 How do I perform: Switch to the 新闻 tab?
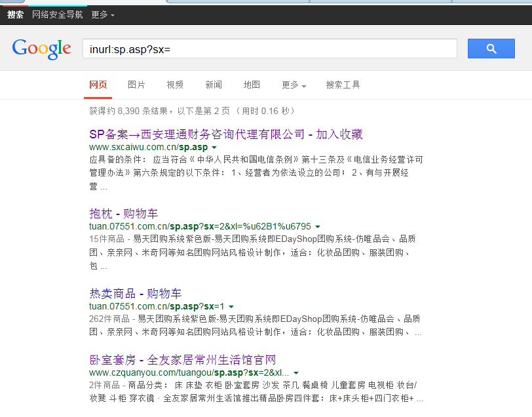click(x=214, y=85)
